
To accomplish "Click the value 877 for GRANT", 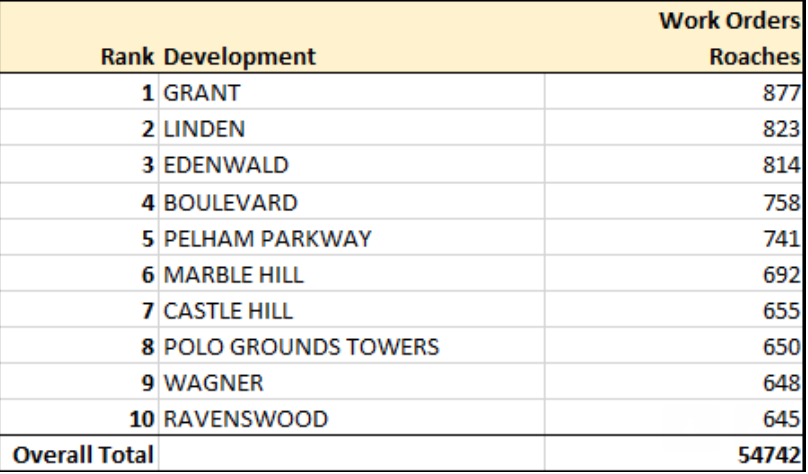I will (781, 93).
